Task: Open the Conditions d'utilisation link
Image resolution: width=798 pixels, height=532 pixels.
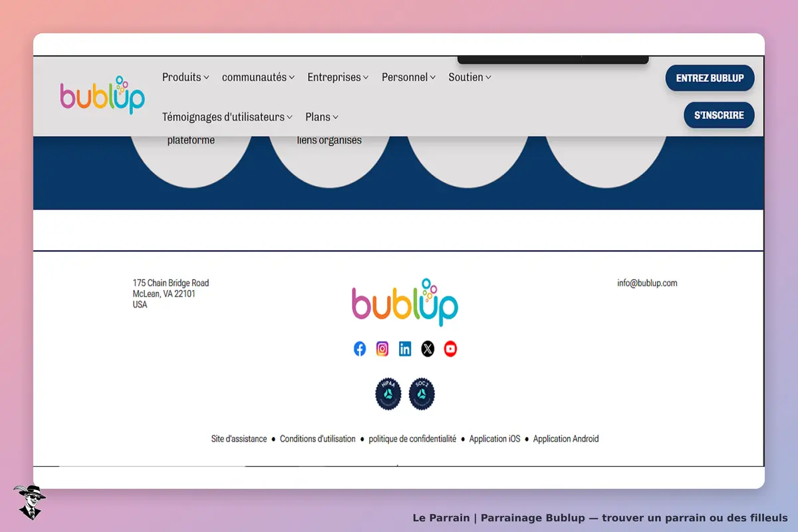Action: (318, 439)
